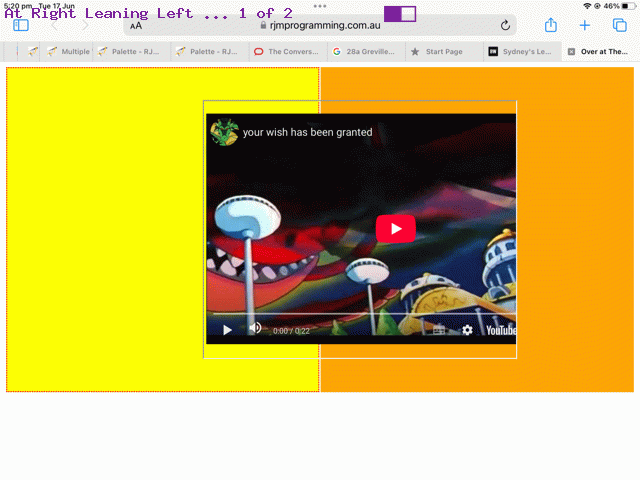This screenshot has width=640, height=480.
Task: Switch to the Start Page tab
Action: pyautogui.click(x=443, y=51)
